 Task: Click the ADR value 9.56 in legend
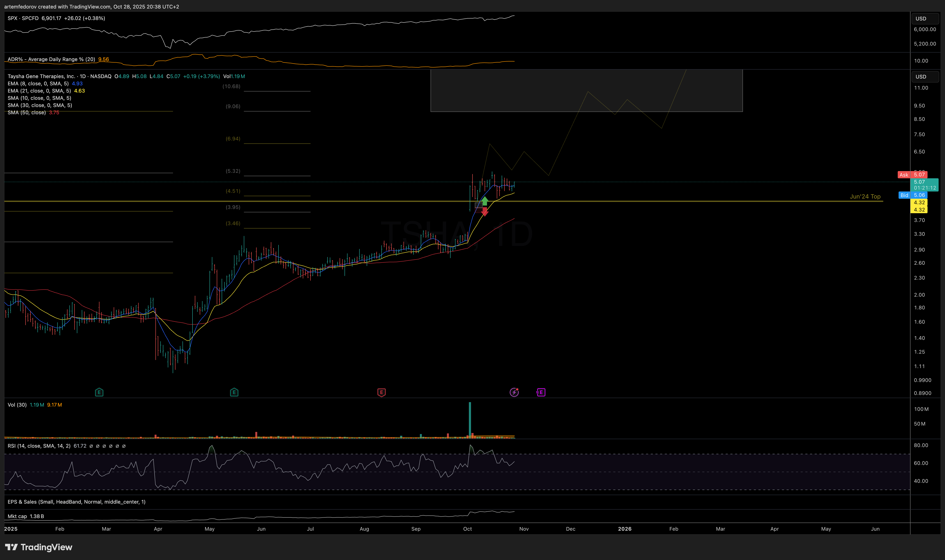[x=103, y=59]
